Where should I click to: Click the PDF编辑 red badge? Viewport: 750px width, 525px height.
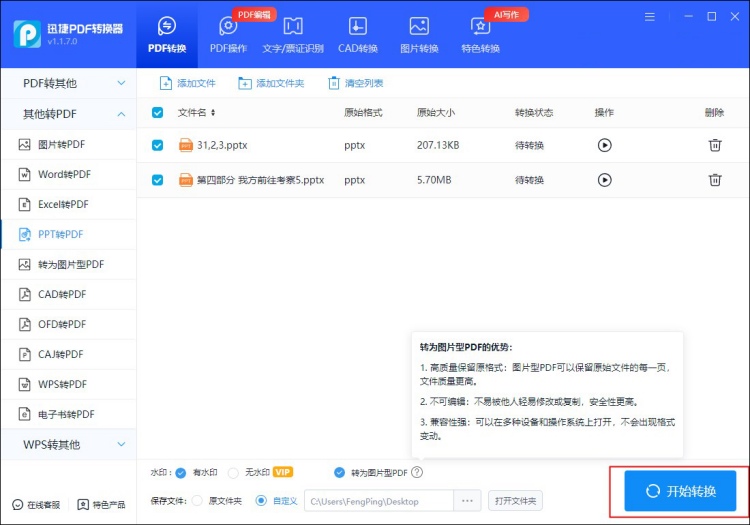(254, 15)
